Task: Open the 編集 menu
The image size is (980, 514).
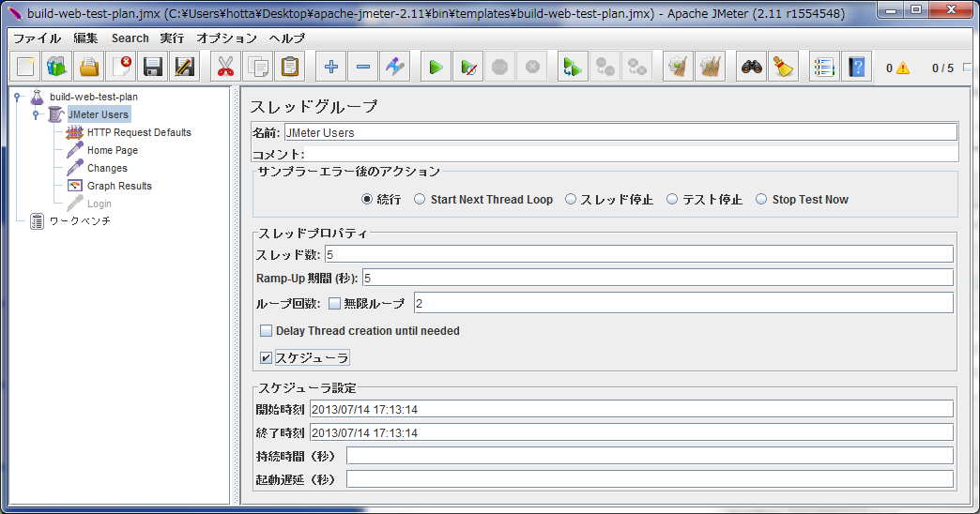Action: (x=85, y=38)
